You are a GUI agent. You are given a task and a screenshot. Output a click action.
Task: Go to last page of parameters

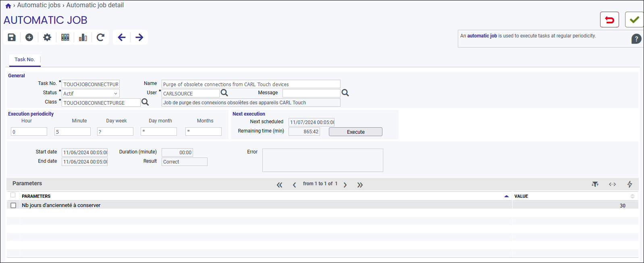pyautogui.click(x=360, y=185)
